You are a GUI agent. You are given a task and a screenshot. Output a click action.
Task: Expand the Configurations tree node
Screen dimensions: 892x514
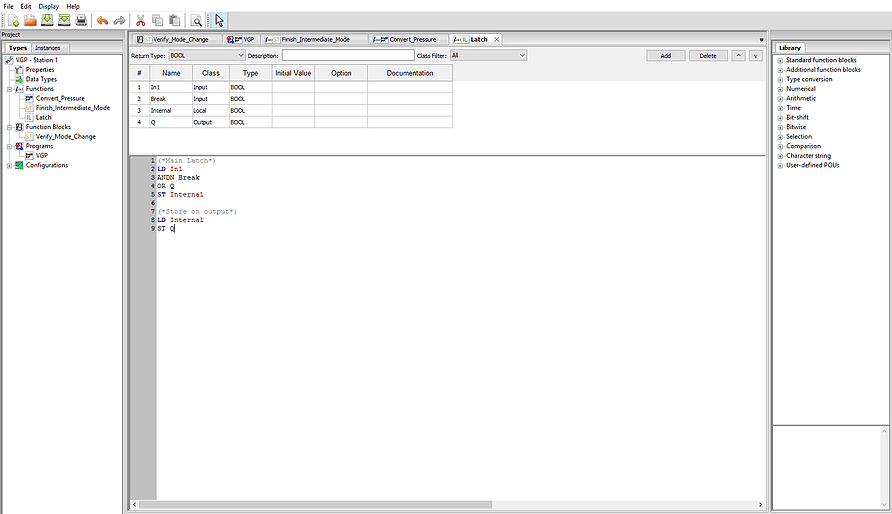point(9,165)
